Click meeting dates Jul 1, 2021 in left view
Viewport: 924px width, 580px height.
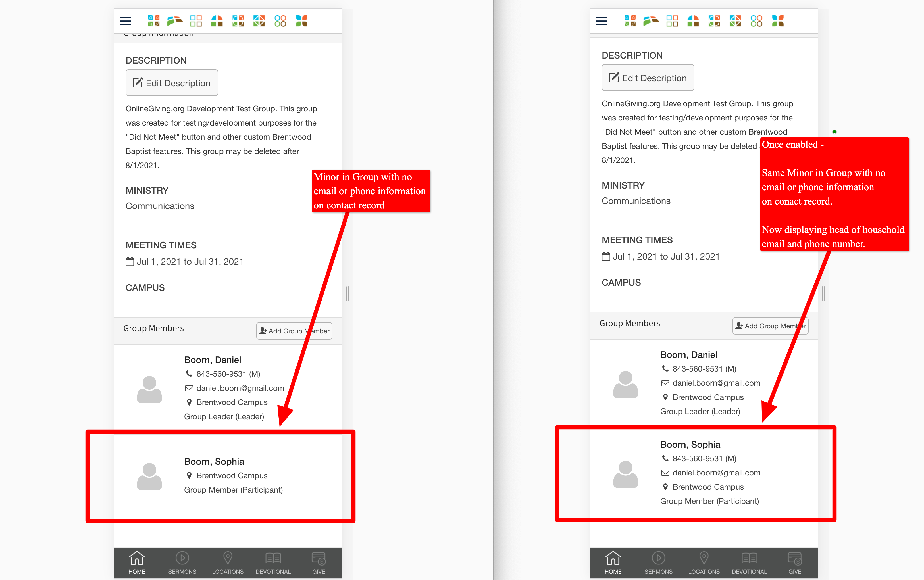[x=185, y=262]
